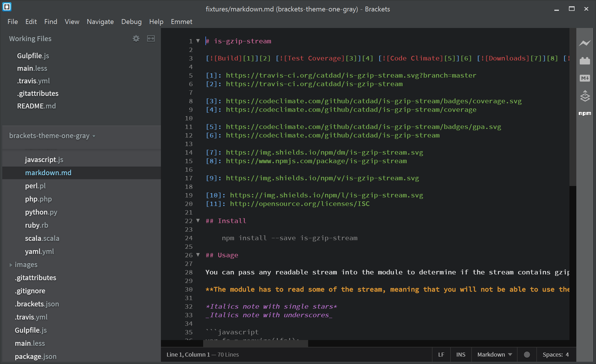Click the npm sidebar icon
The width and height of the screenshot is (596, 364).
point(585,113)
